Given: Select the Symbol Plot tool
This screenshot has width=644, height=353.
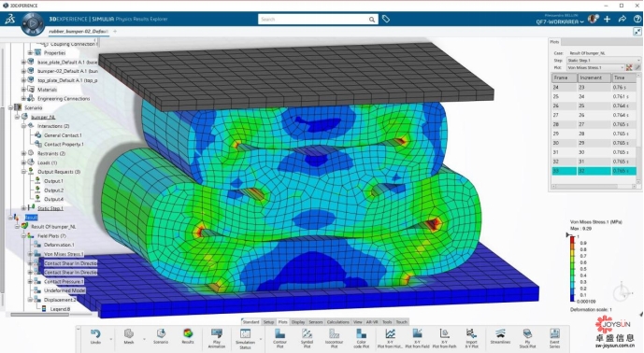Looking at the screenshot, I should [307, 339].
